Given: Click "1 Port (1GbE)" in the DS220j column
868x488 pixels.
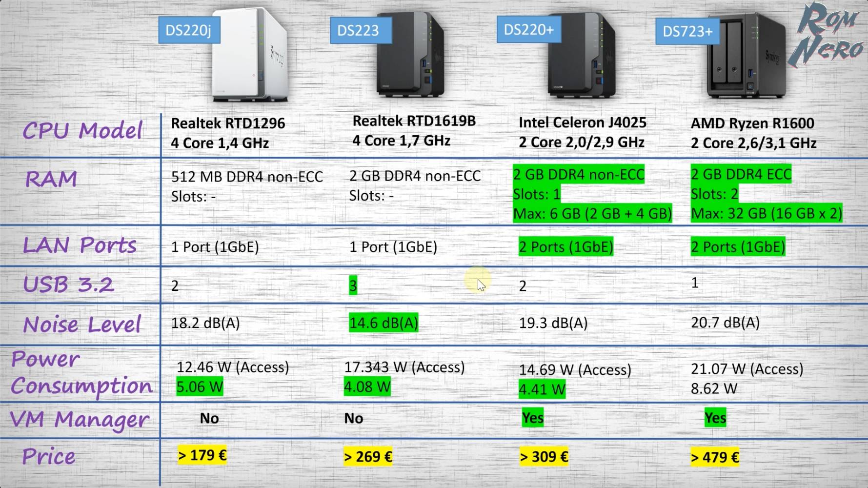Looking at the screenshot, I should [x=215, y=247].
